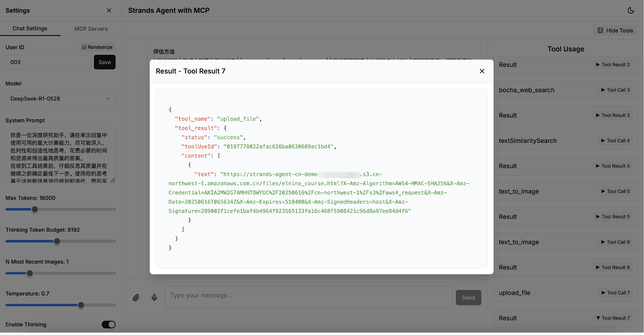
Task: Expand Tool Call 7 for upload_file
Action: click(x=616, y=293)
